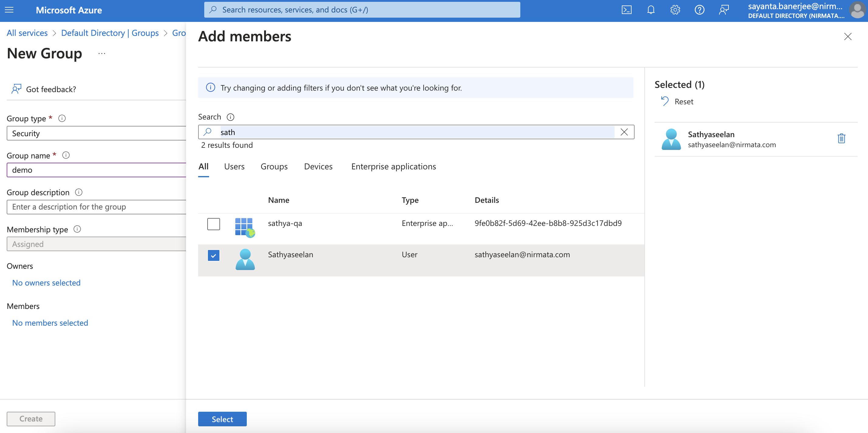Click into the member search field
The width and height of the screenshot is (868, 433).
pyautogui.click(x=416, y=132)
